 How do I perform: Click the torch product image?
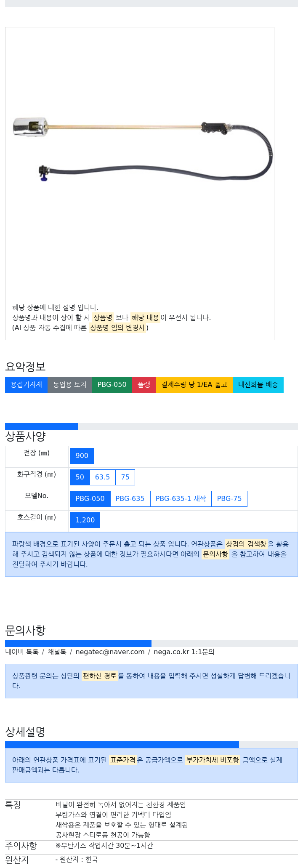(x=143, y=150)
